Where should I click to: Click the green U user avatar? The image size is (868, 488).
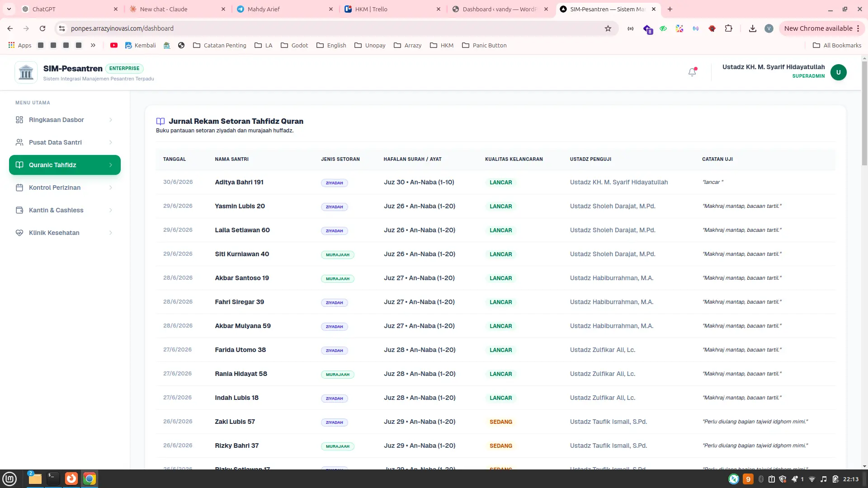click(x=838, y=72)
